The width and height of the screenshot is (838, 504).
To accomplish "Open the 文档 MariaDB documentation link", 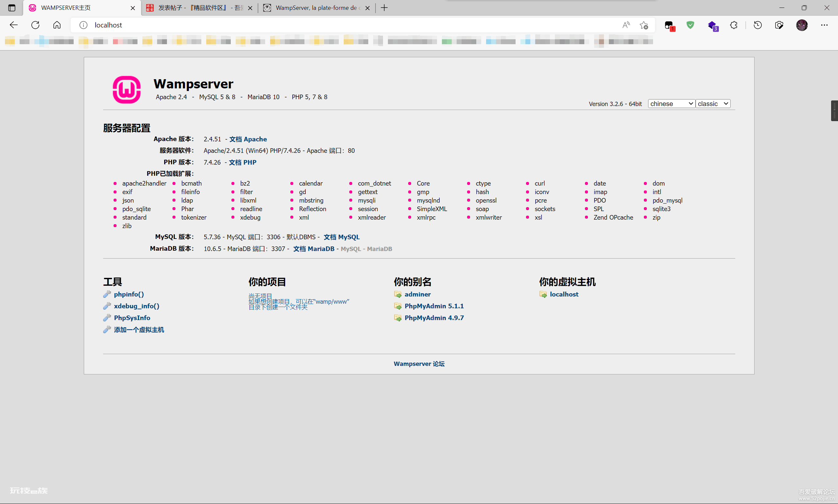I will coord(314,249).
